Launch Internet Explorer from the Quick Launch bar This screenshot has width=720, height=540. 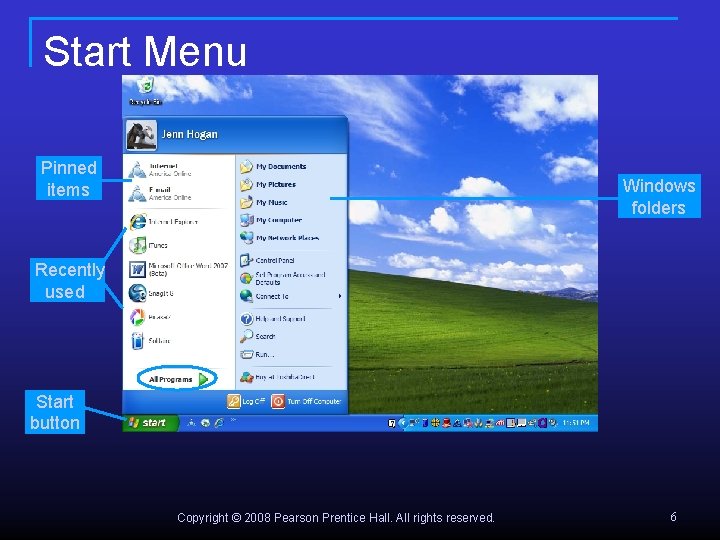(x=219, y=423)
